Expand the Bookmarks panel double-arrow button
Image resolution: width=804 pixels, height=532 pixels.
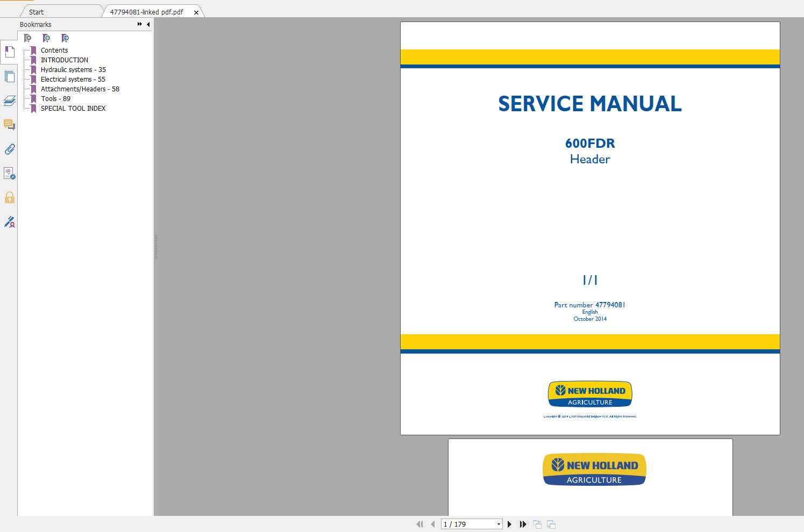[140, 24]
